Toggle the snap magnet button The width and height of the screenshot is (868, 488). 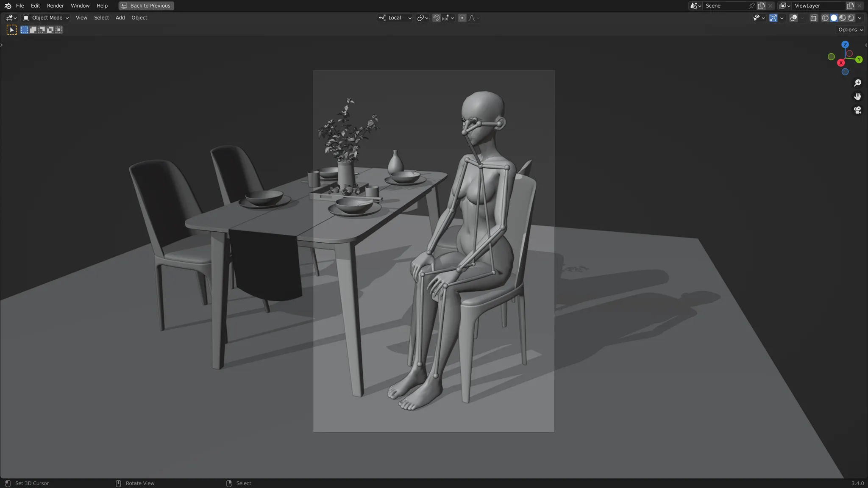coord(436,18)
